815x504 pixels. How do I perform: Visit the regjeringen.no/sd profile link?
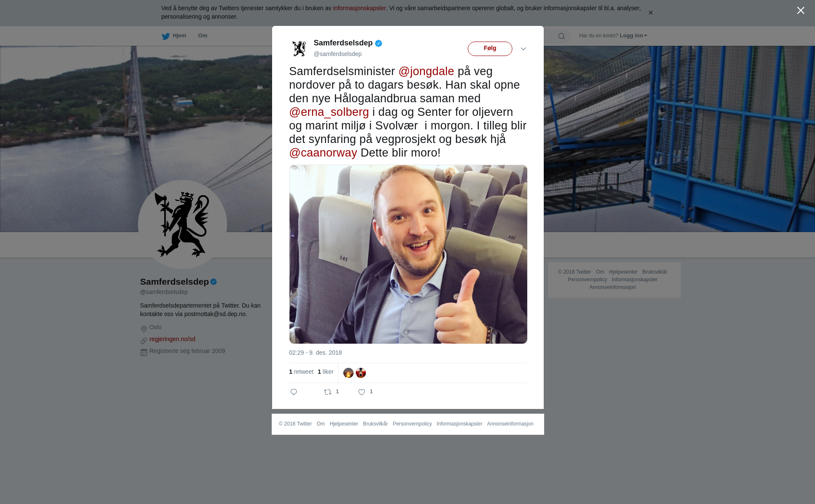click(x=172, y=339)
